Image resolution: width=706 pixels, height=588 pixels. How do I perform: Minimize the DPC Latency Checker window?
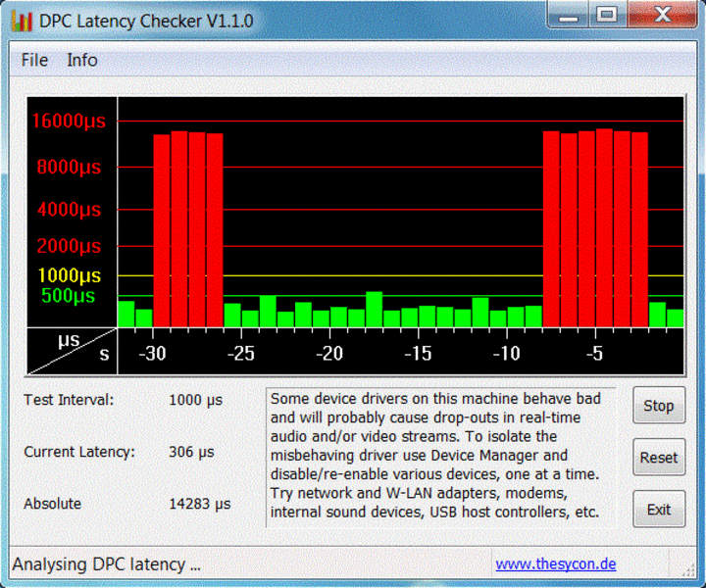(x=568, y=16)
